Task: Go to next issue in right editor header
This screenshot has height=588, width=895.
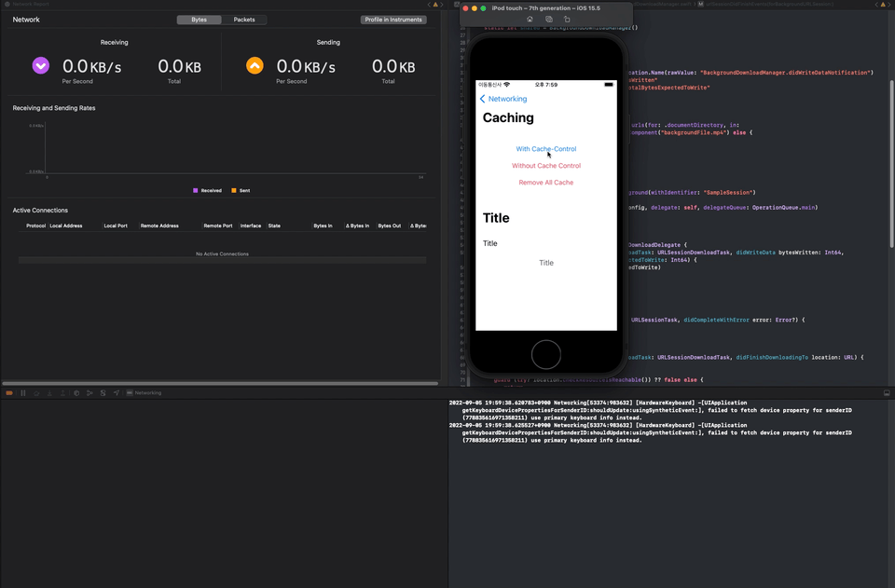Action: [889, 4]
